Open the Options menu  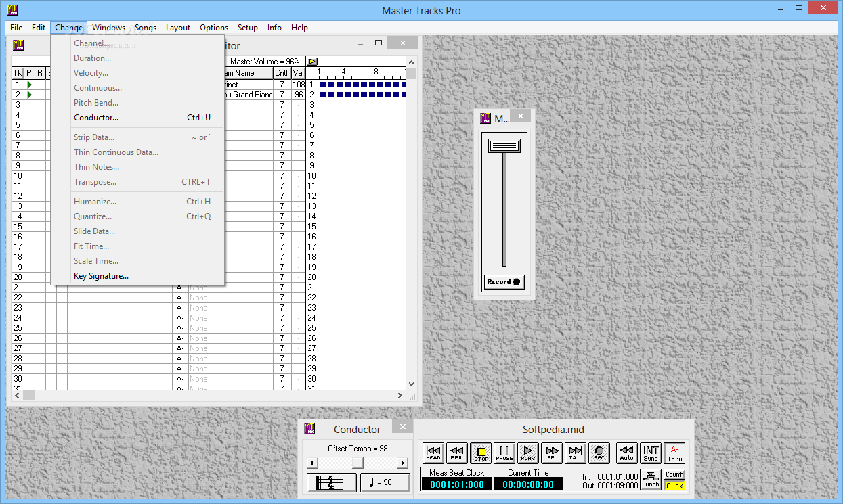pos(214,28)
